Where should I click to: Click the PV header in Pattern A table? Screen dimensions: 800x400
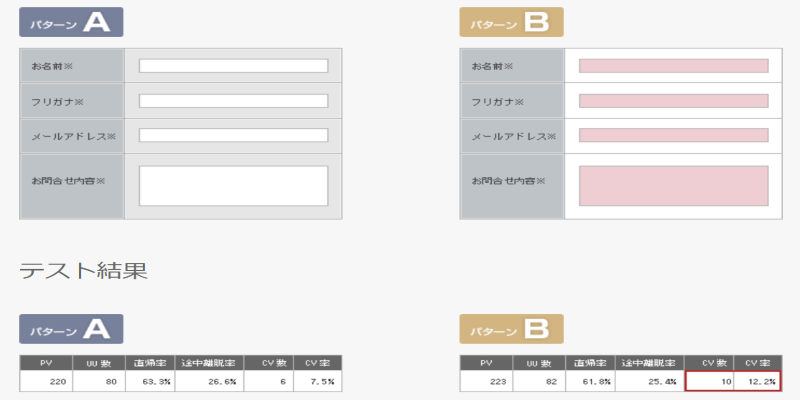point(46,363)
